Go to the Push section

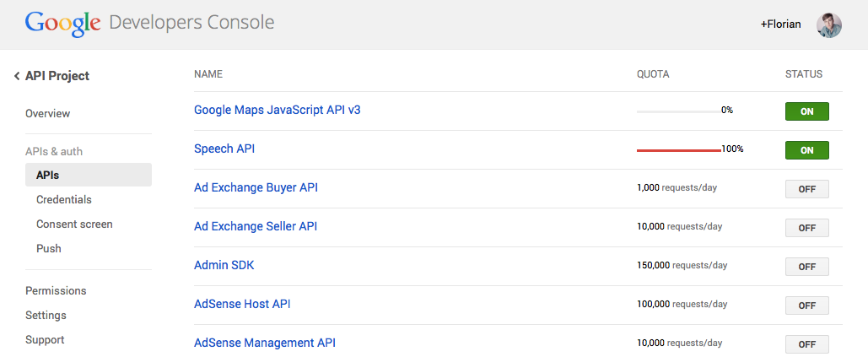(x=49, y=248)
